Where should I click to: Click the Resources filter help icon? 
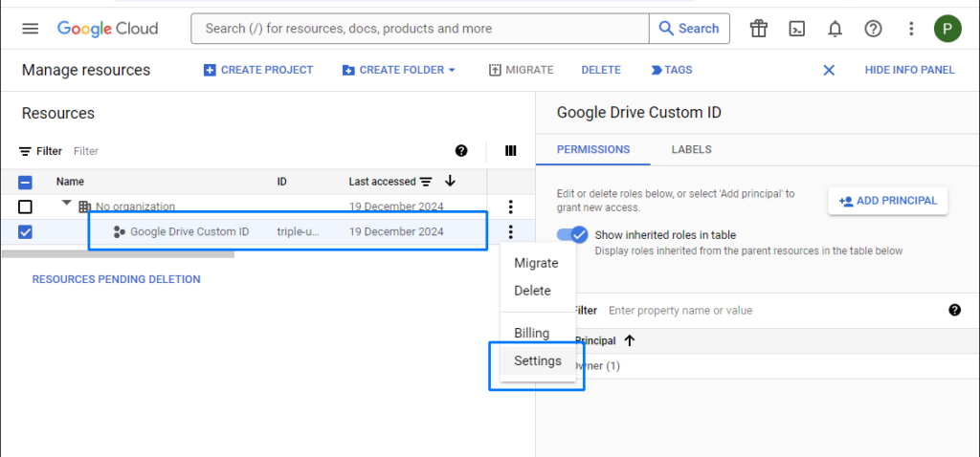(461, 151)
